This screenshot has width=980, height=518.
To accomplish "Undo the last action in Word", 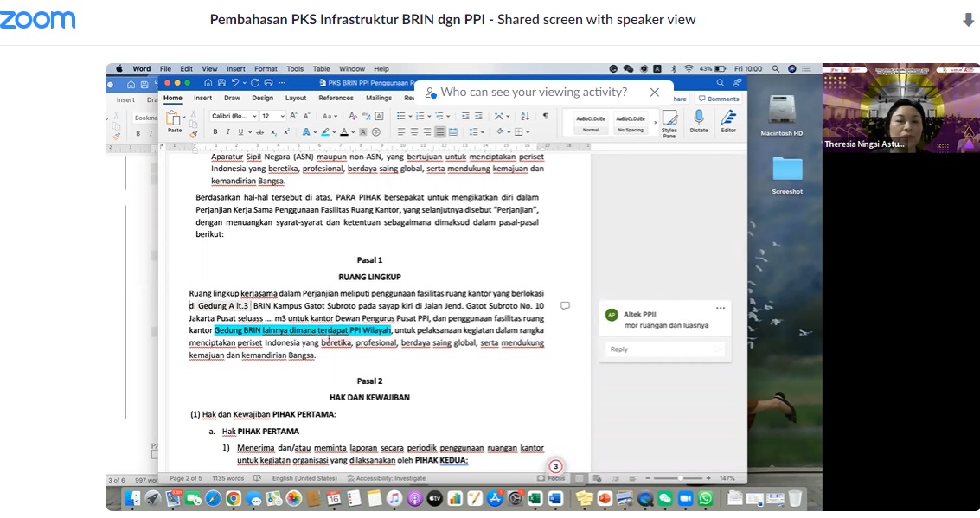I will click(235, 82).
